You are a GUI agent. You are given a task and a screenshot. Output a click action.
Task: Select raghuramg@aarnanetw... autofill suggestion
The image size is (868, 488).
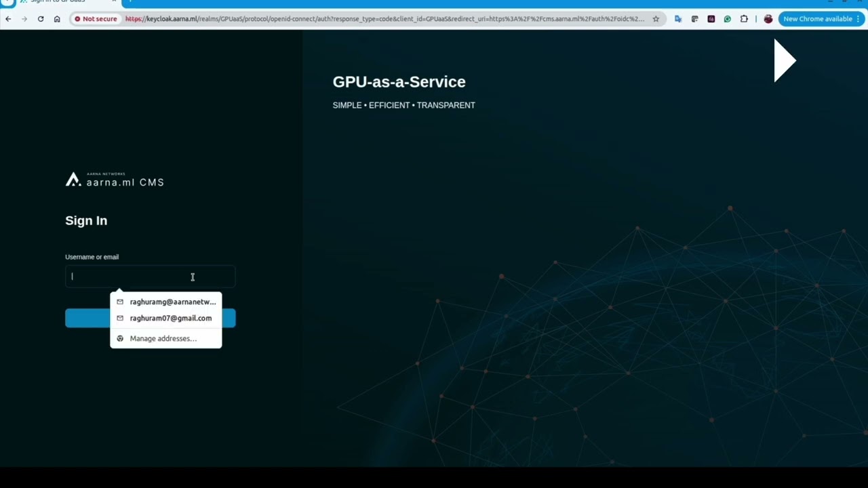(x=165, y=302)
